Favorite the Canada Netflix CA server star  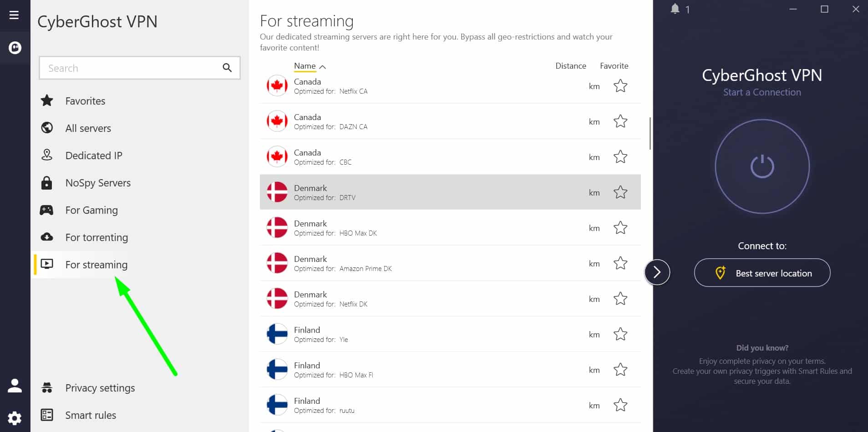(620, 86)
